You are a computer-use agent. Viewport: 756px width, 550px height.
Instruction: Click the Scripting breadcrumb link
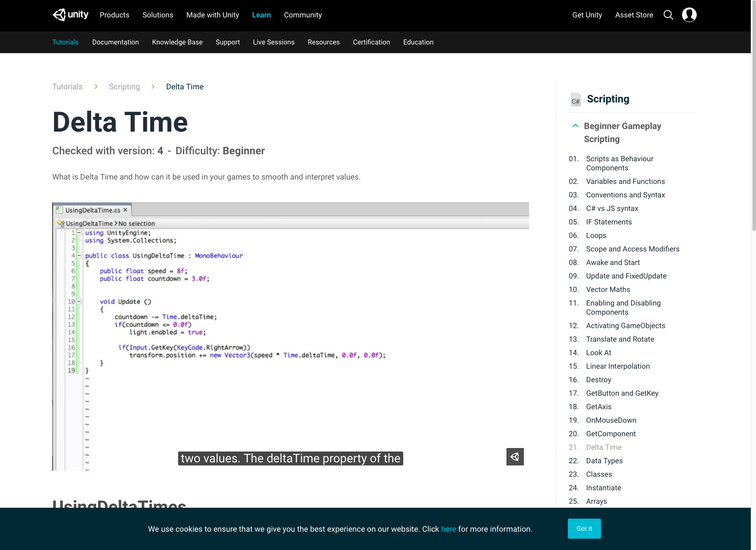(125, 87)
